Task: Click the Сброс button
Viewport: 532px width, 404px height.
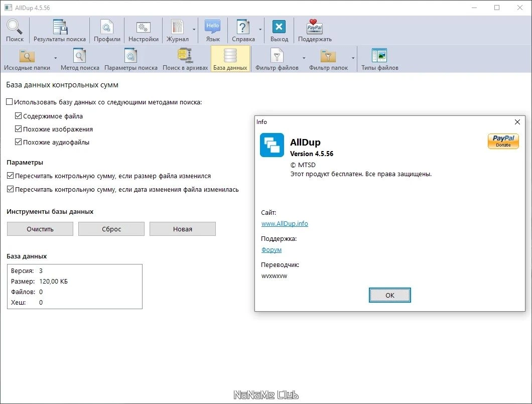Action: tap(111, 229)
